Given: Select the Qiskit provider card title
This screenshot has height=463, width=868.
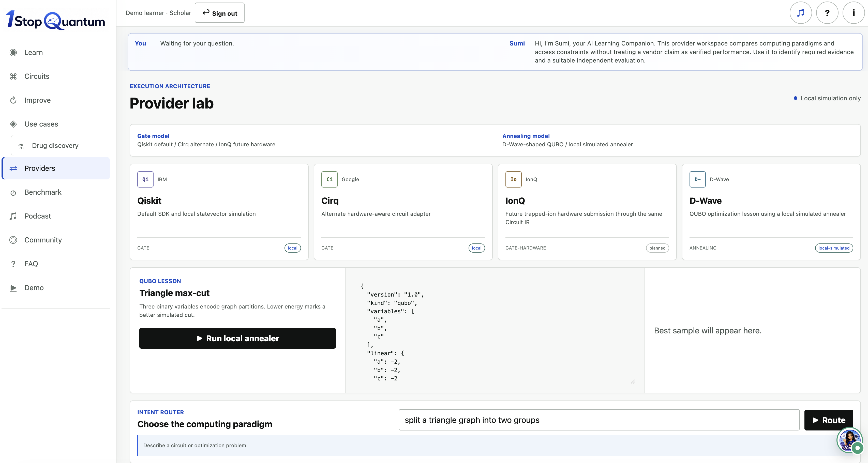Looking at the screenshot, I should click(149, 201).
